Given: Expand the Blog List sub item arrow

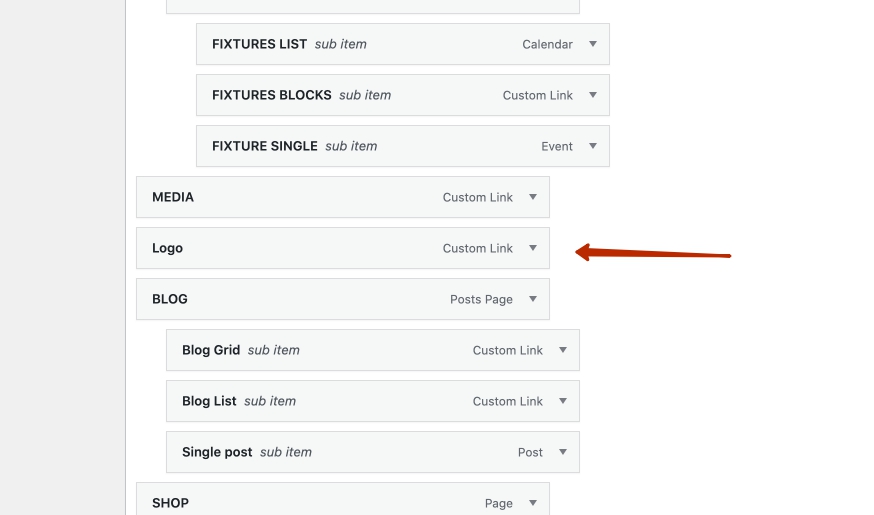Looking at the screenshot, I should coord(563,401).
